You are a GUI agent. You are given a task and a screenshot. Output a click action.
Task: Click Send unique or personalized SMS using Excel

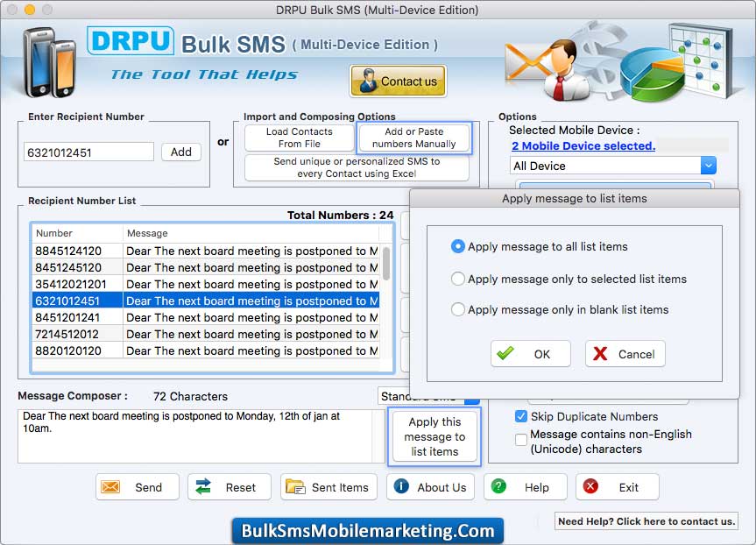tap(357, 167)
